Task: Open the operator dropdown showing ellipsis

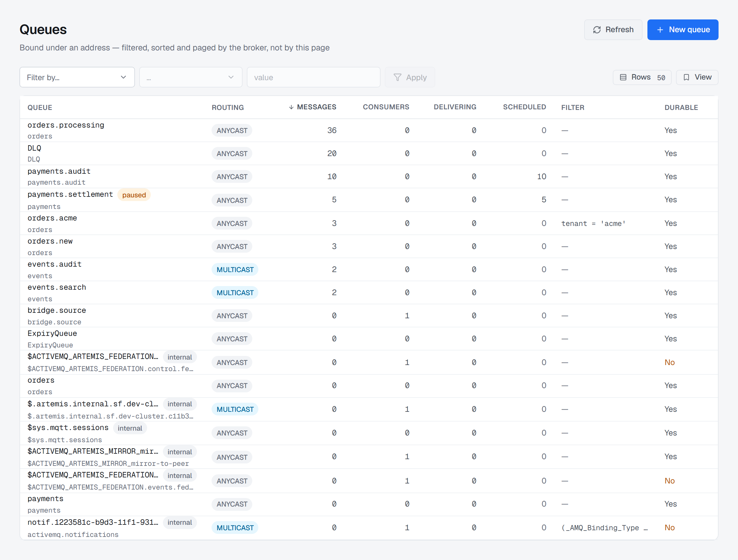Action: [x=191, y=77]
